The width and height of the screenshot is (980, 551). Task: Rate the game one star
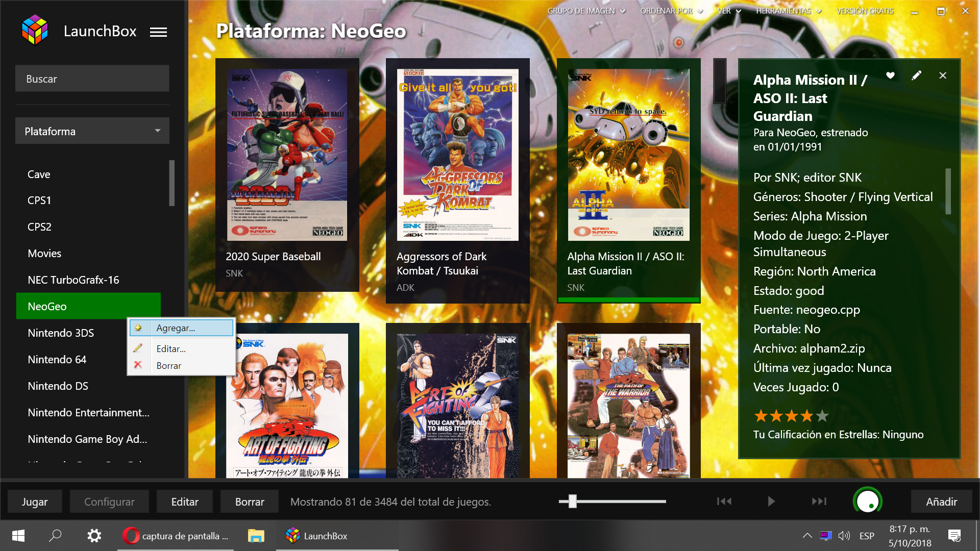point(761,416)
